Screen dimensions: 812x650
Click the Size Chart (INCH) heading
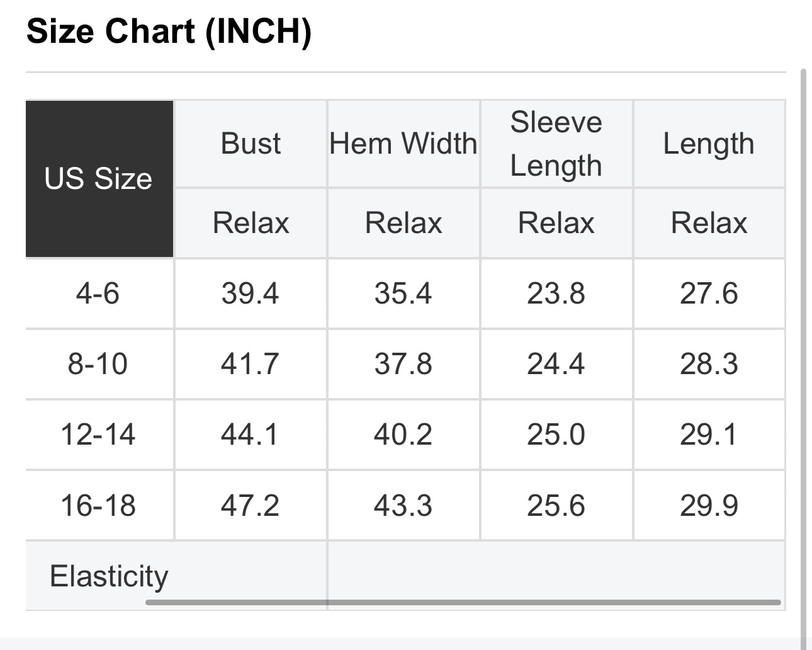pyautogui.click(x=169, y=31)
